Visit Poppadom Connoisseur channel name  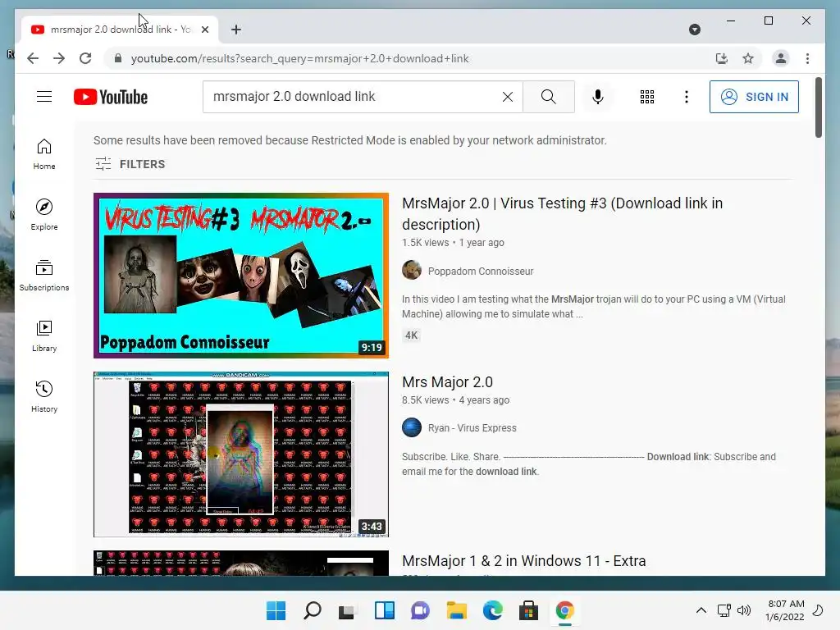point(481,271)
